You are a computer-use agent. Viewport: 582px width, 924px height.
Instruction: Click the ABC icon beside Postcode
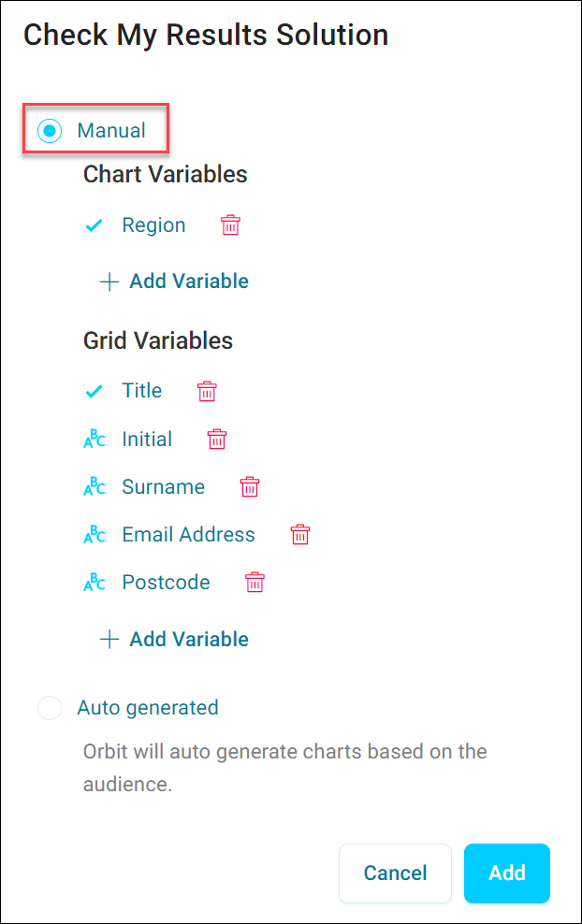point(95,583)
